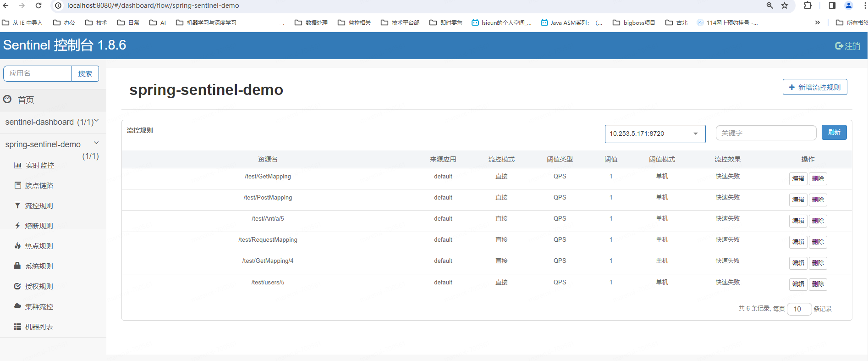Open 集群流控 in the sidebar
Screen dimensions: 868x361
(x=39, y=306)
